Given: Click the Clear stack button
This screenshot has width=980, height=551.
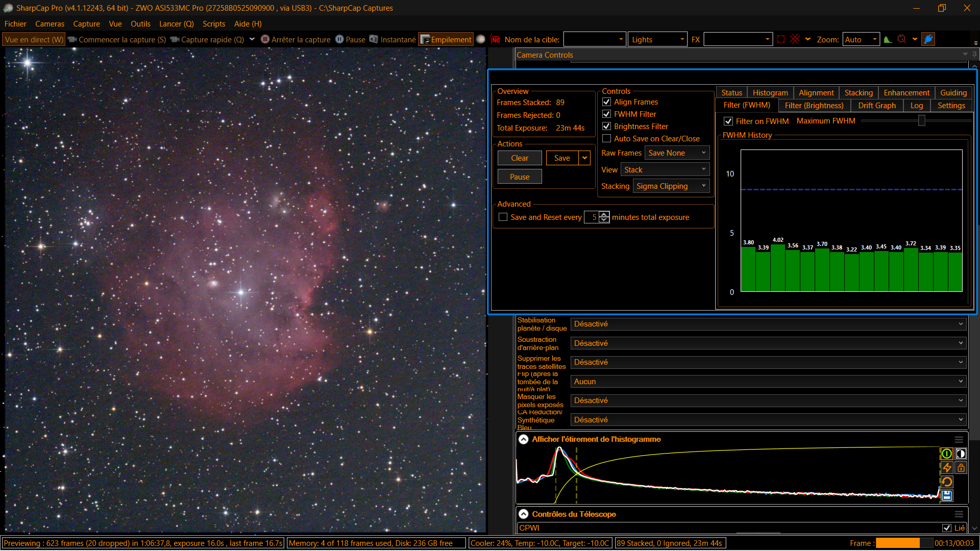Looking at the screenshot, I should tap(520, 158).
